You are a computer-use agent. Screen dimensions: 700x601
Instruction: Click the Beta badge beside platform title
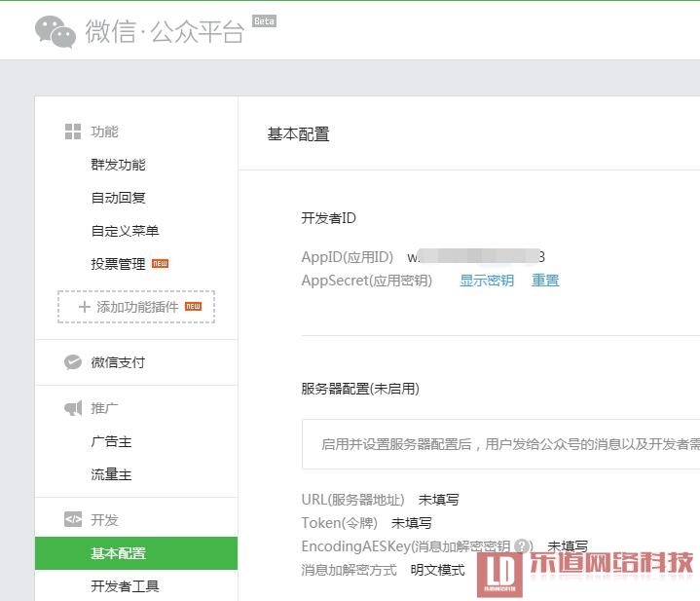pos(264,21)
